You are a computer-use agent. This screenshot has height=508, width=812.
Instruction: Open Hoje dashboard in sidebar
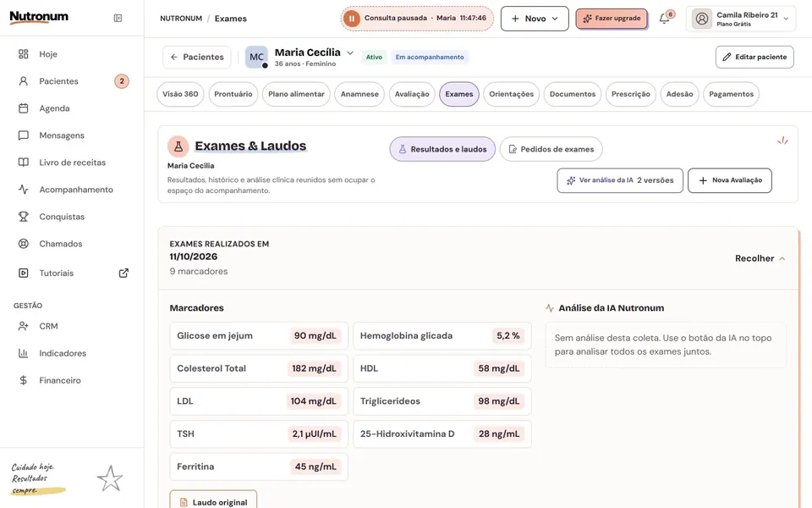(x=72, y=54)
